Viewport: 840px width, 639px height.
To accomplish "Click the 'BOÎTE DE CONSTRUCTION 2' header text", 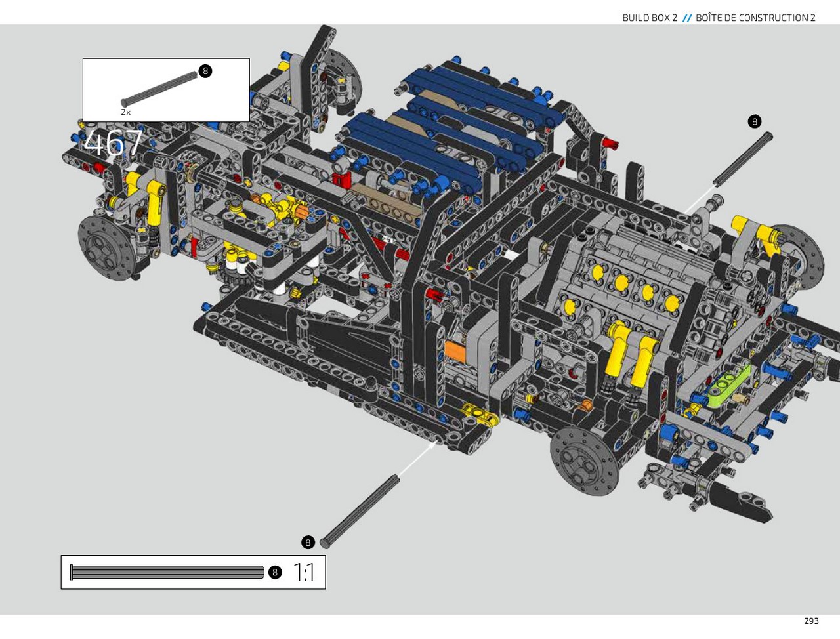I will pos(755,18).
